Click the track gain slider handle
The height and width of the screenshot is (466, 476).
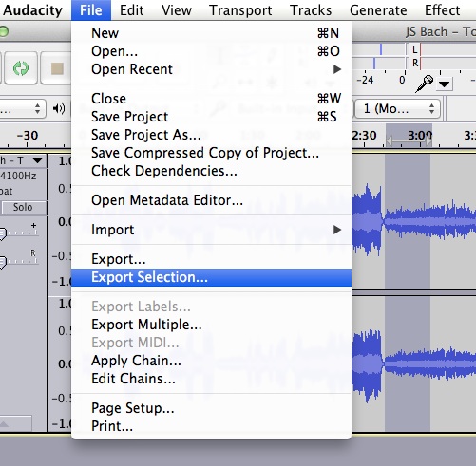coord(2,234)
